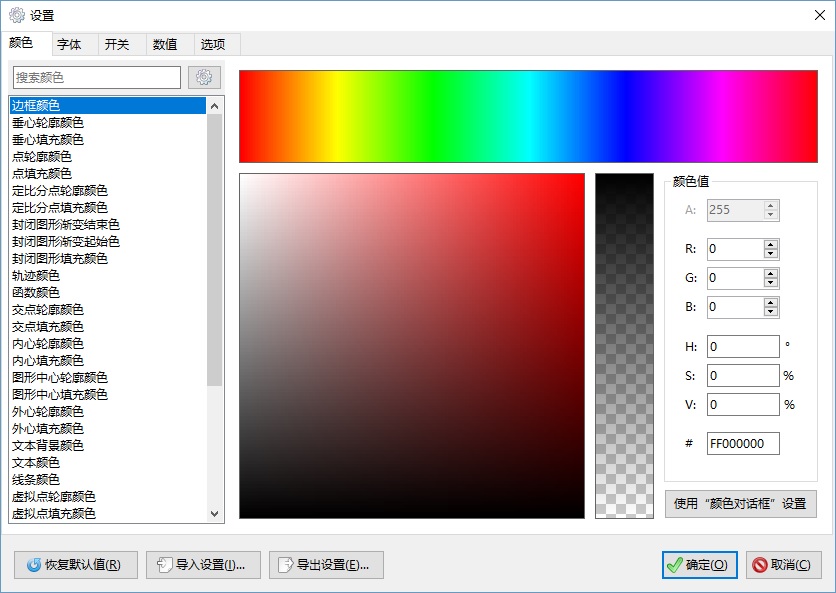Focus the 搜索颜色 search field
836x593 pixels.
click(x=97, y=78)
